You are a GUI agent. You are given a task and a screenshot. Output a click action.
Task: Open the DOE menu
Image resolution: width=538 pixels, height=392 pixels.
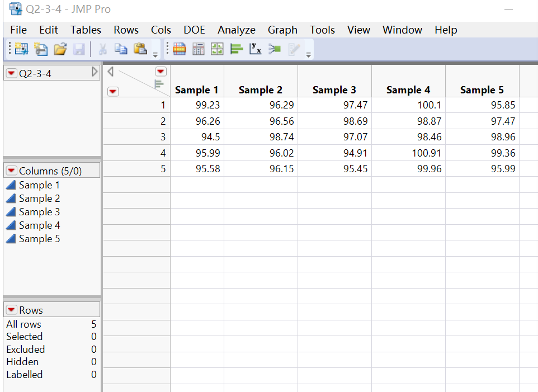[x=194, y=30]
